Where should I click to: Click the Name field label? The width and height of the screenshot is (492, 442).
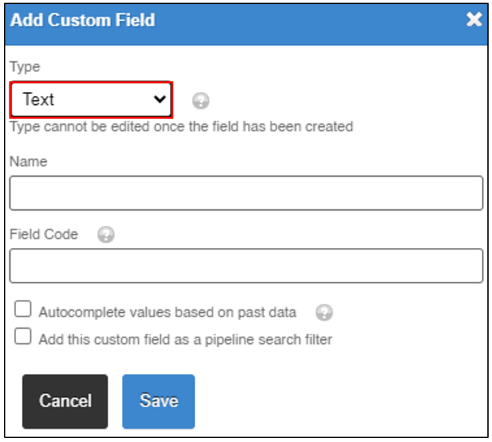(28, 162)
